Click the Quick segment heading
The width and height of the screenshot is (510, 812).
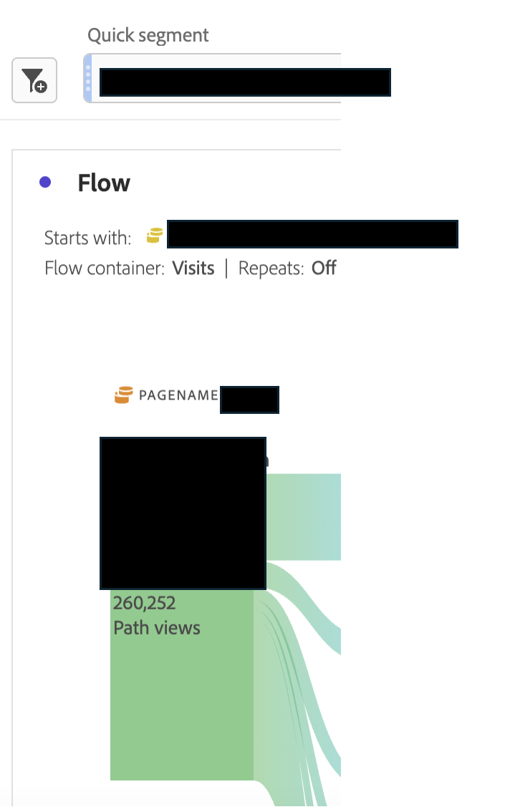[148, 34]
